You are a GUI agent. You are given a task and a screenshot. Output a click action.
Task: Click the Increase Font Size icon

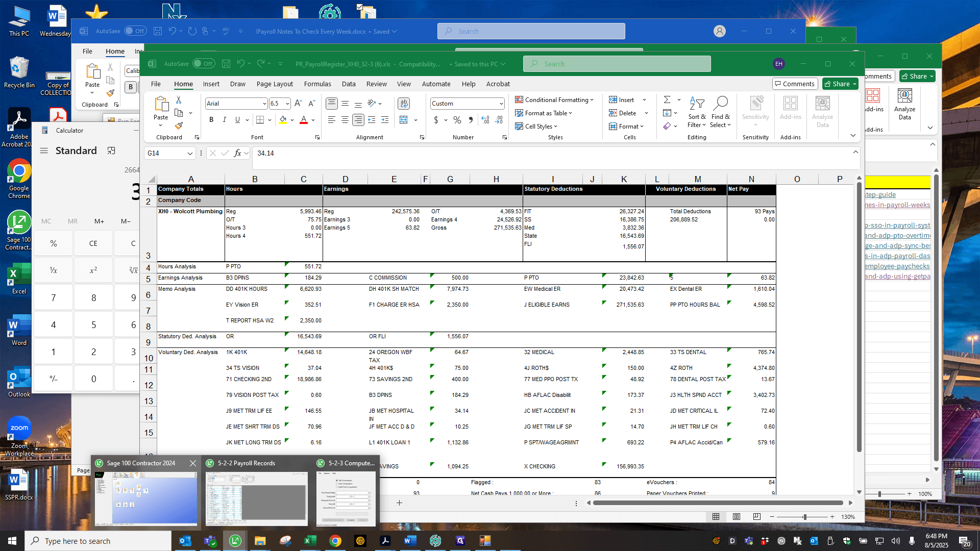299,104
